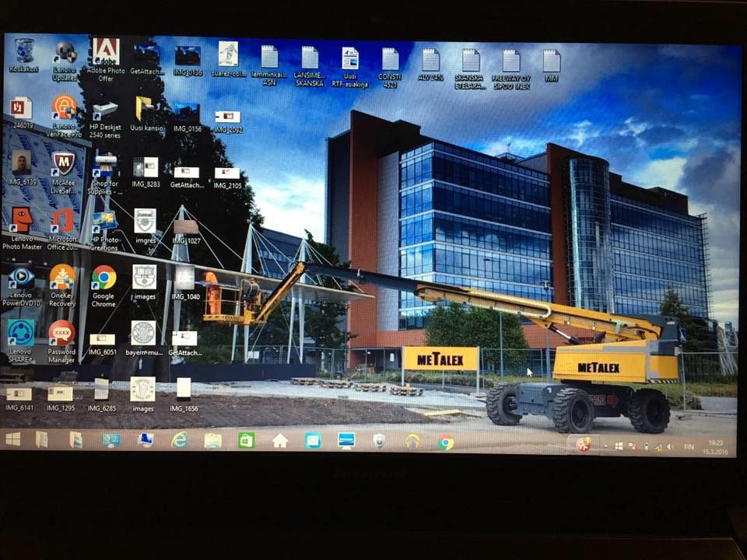Screen dimensions: 747x560
Task: Open HP Deskjet 2540 series shortcut
Action: pyautogui.click(x=105, y=119)
